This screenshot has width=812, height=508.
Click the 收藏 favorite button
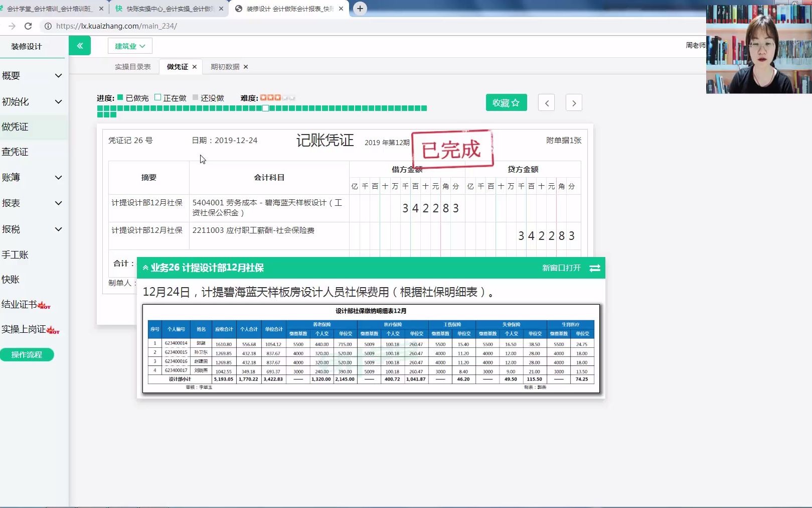[x=506, y=102]
